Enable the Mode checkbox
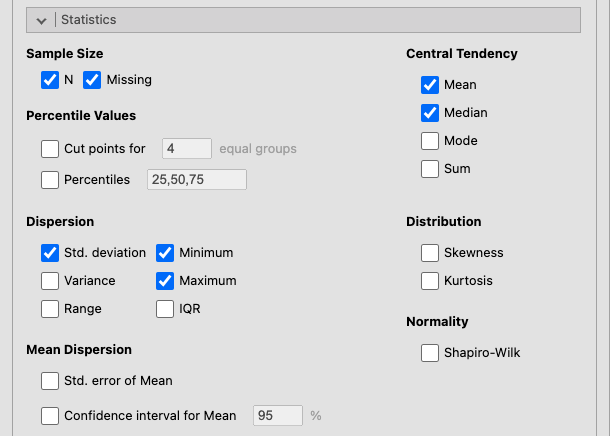 pyautogui.click(x=430, y=141)
